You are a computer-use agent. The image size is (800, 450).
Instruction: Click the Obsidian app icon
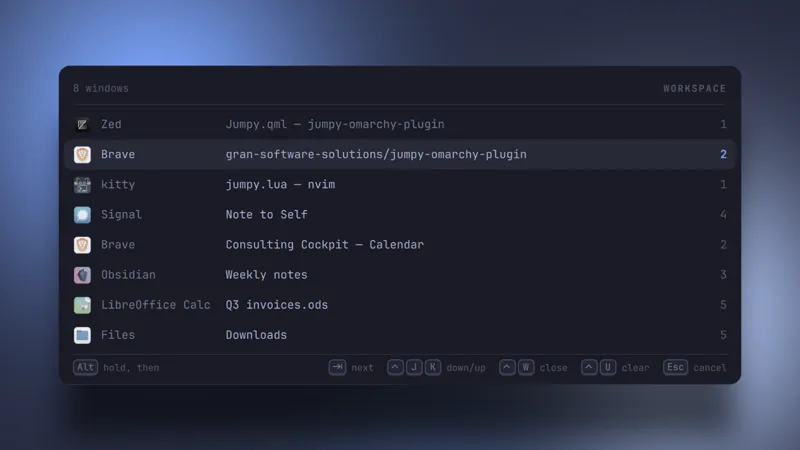coord(82,275)
